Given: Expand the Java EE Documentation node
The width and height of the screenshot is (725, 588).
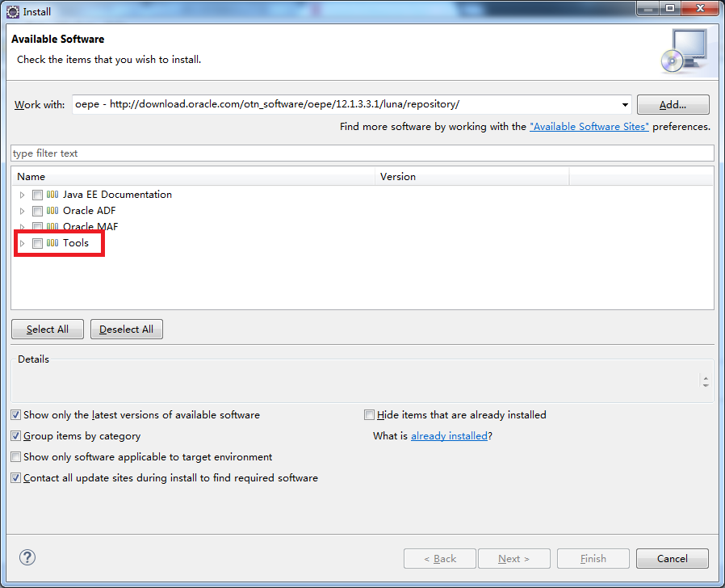Looking at the screenshot, I should pyautogui.click(x=22, y=195).
